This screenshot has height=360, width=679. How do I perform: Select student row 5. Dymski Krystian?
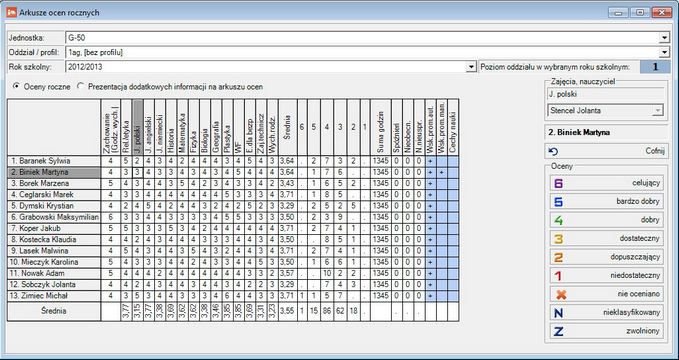(54, 206)
